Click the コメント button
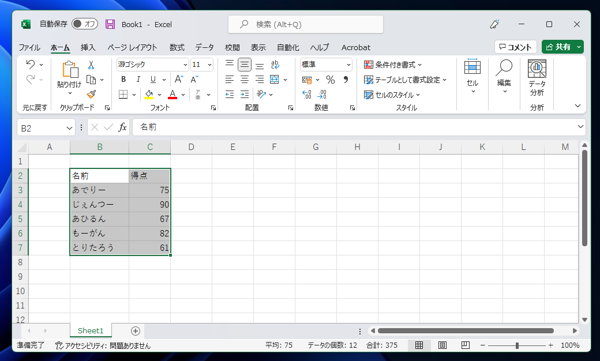The height and width of the screenshot is (361, 600). click(x=515, y=47)
